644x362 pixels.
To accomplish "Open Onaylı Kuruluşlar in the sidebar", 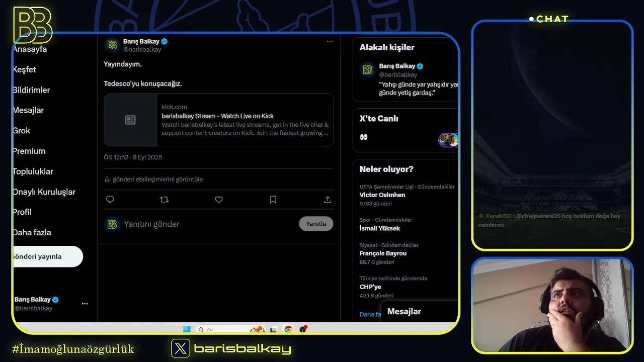I will (x=44, y=192).
